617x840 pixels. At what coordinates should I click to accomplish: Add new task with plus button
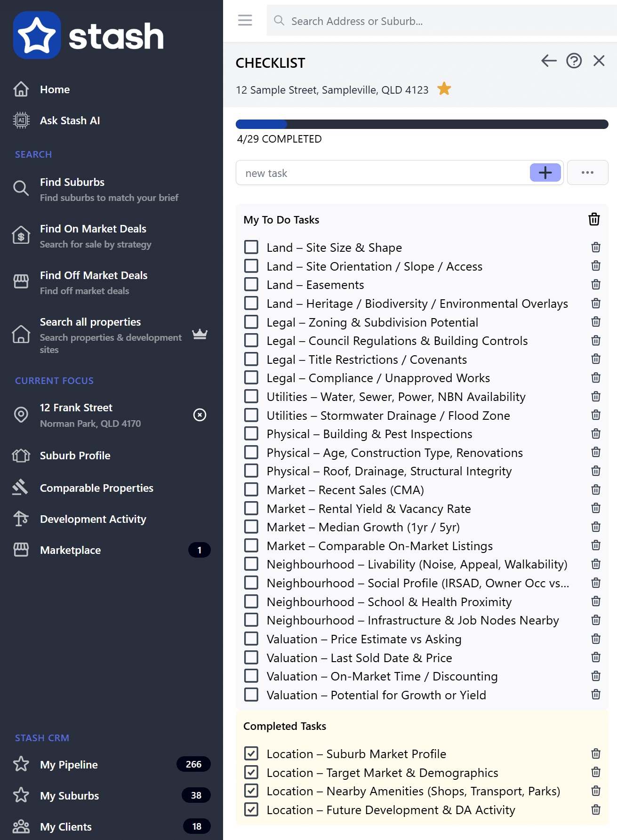545,173
